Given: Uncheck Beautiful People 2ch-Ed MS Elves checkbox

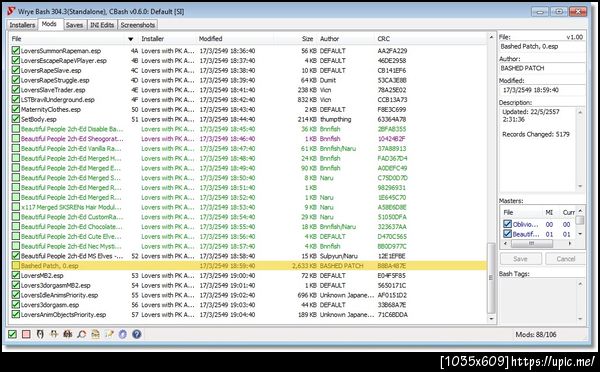Looking at the screenshot, I should 16,256.
